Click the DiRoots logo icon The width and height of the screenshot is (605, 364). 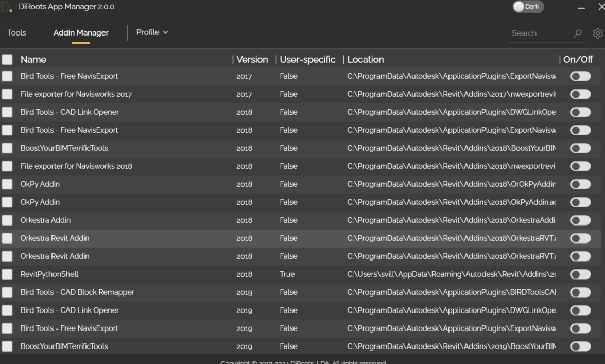[6, 7]
